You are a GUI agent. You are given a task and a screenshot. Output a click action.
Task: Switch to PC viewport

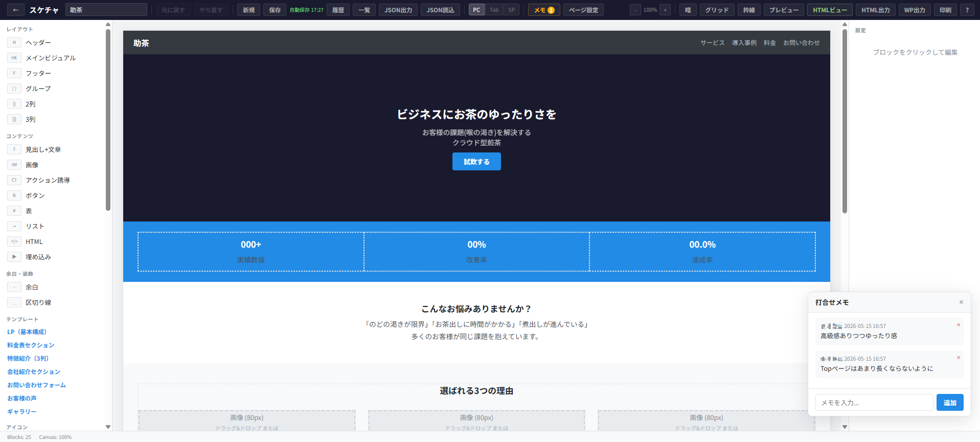click(476, 10)
